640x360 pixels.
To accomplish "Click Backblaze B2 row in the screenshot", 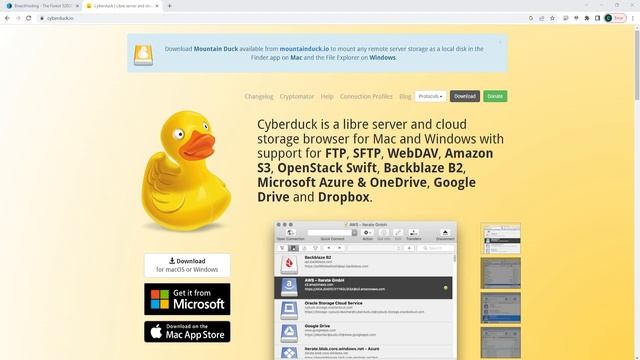I will tap(364, 264).
